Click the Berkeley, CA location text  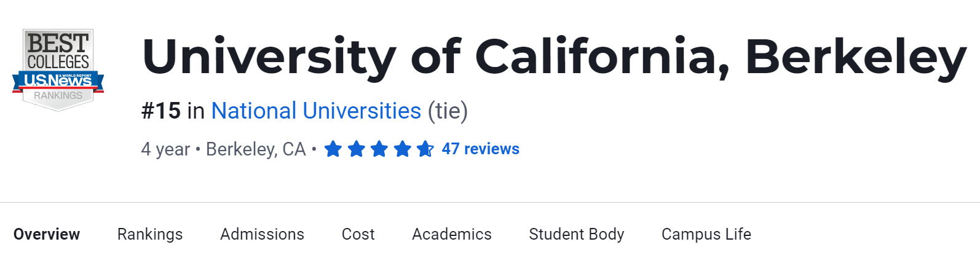click(255, 149)
